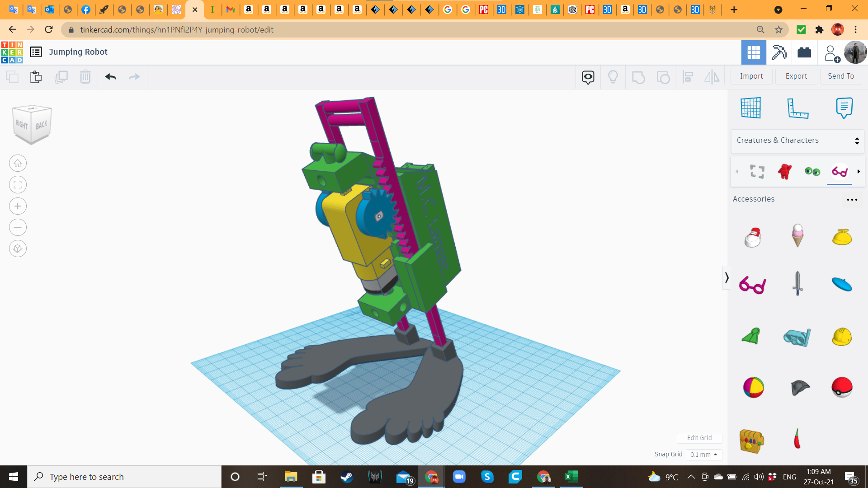Select the Ruler tool icon
The height and width of the screenshot is (488, 868).
[x=797, y=108]
